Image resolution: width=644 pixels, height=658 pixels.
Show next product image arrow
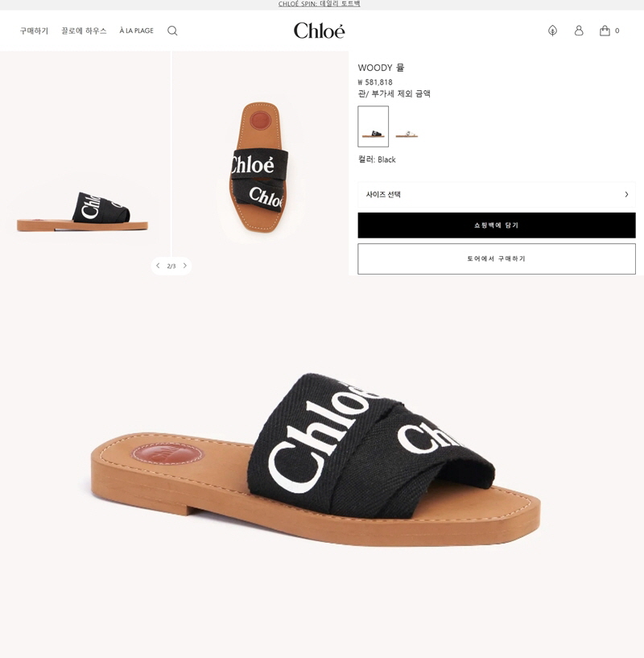tap(184, 266)
